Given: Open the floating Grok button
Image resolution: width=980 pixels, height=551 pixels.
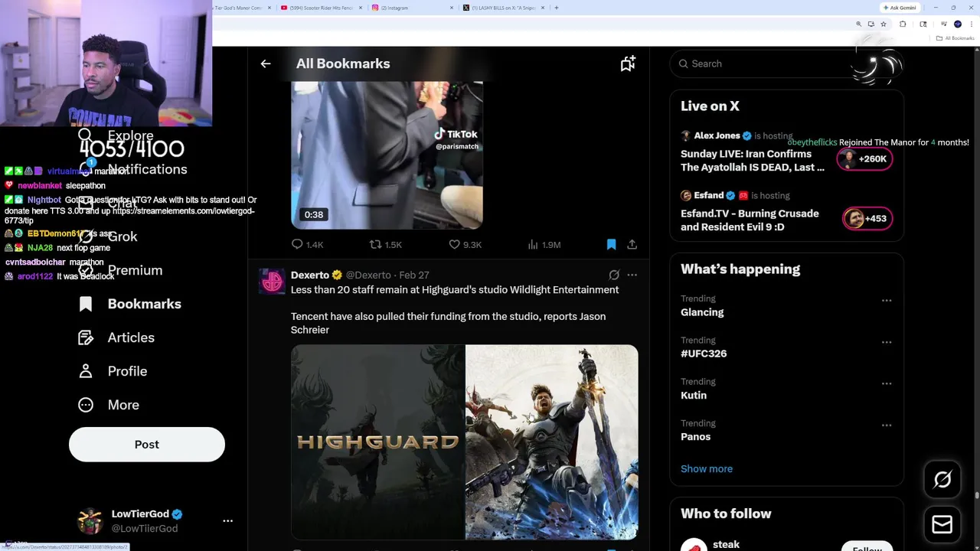Looking at the screenshot, I should (x=942, y=480).
